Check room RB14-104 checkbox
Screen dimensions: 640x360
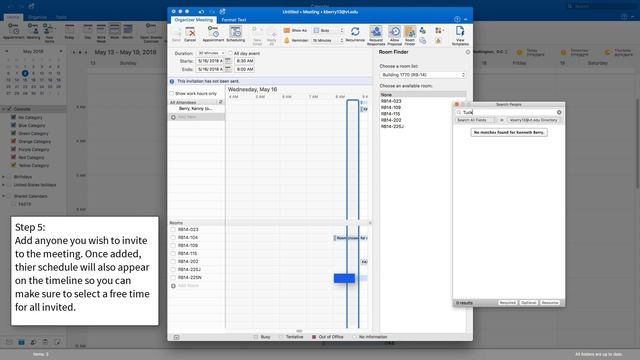pos(173,238)
